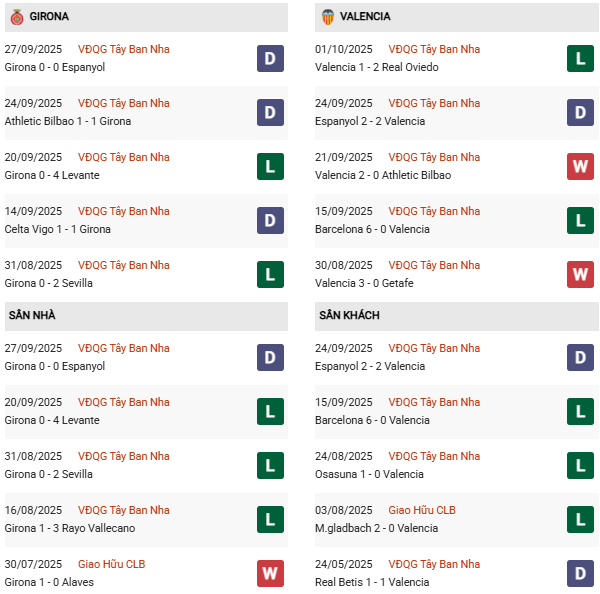Click the GIRONA team header title
600x594 pixels.
click(x=49, y=17)
